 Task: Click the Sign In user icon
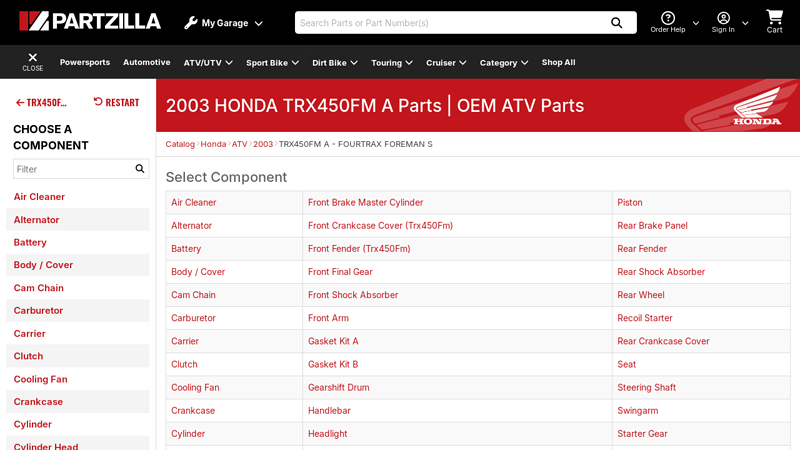tap(723, 18)
